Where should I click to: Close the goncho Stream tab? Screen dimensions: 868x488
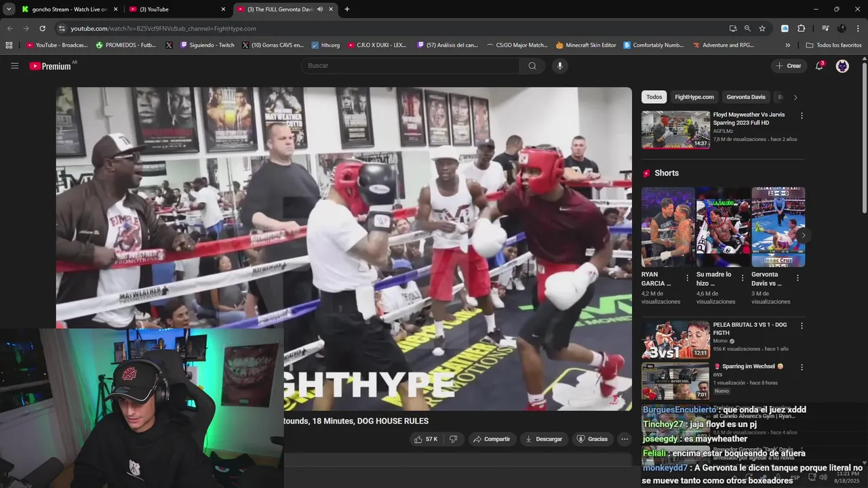point(115,9)
